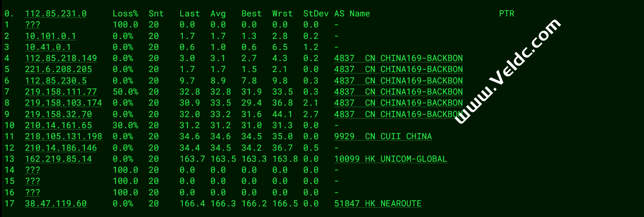Click hop 2 address 10.101.0.1
This screenshot has width=644, height=217.
pos(50,36)
